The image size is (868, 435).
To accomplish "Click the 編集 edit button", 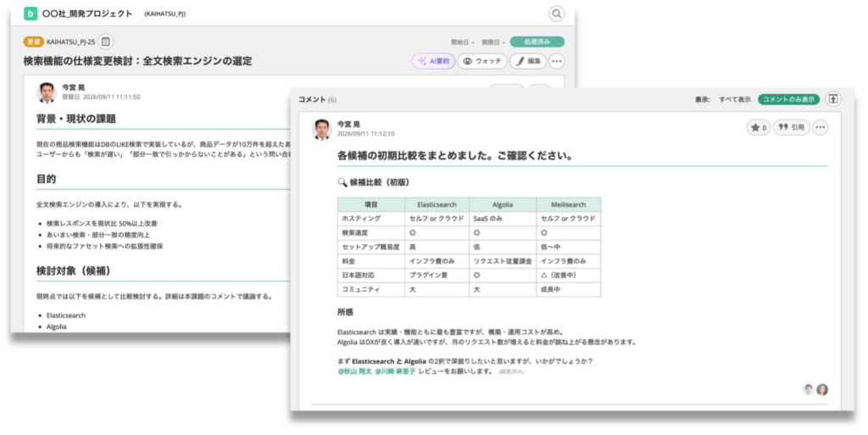I will tap(527, 61).
